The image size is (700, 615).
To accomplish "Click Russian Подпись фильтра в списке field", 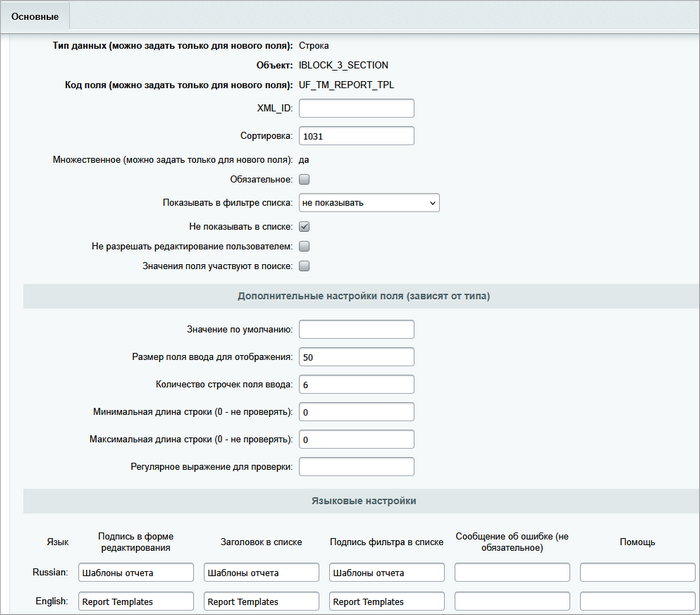I will (x=386, y=573).
